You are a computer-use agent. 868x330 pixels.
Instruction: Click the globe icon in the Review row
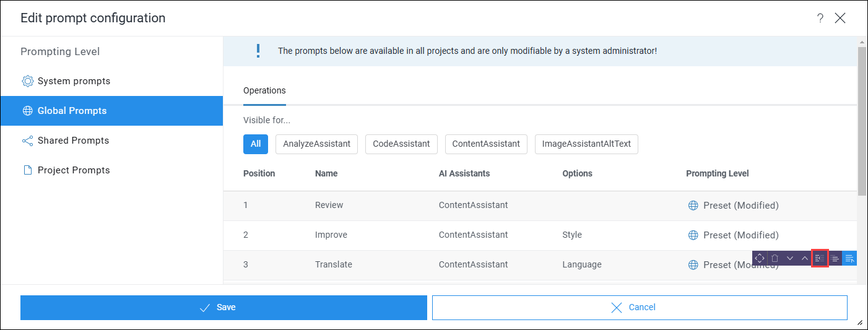pyautogui.click(x=693, y=206)
